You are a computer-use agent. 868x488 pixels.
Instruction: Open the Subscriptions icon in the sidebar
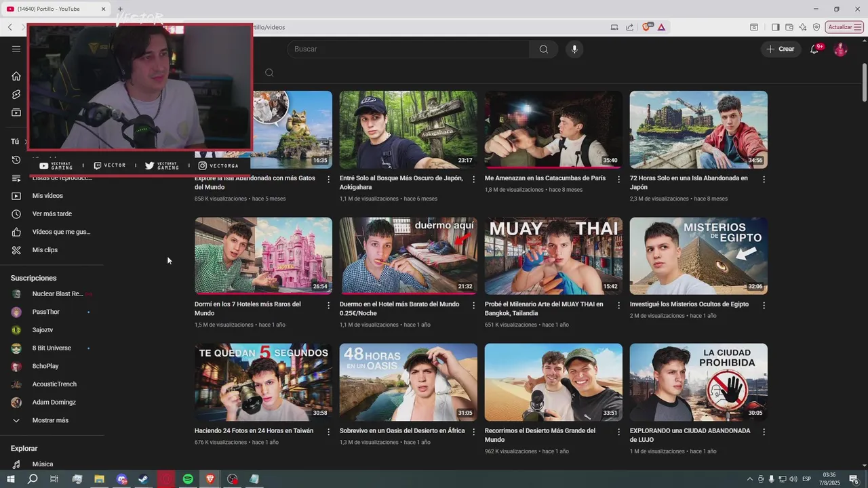16,113
